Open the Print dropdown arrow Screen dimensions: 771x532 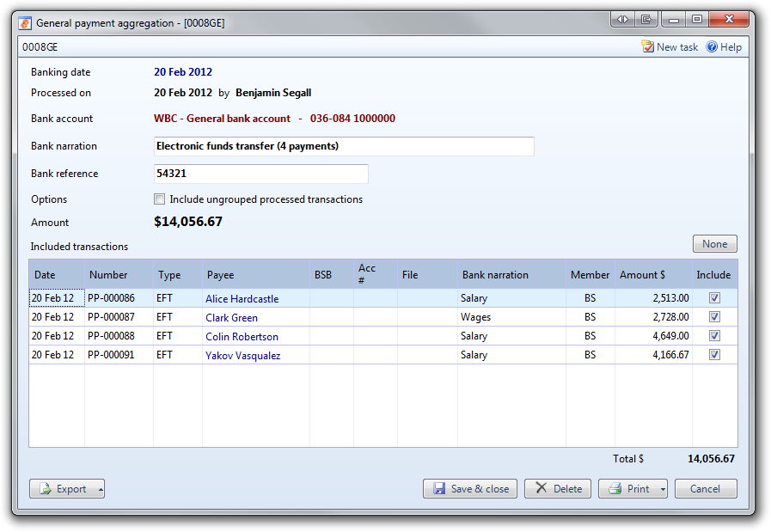(x=663, y=489)
